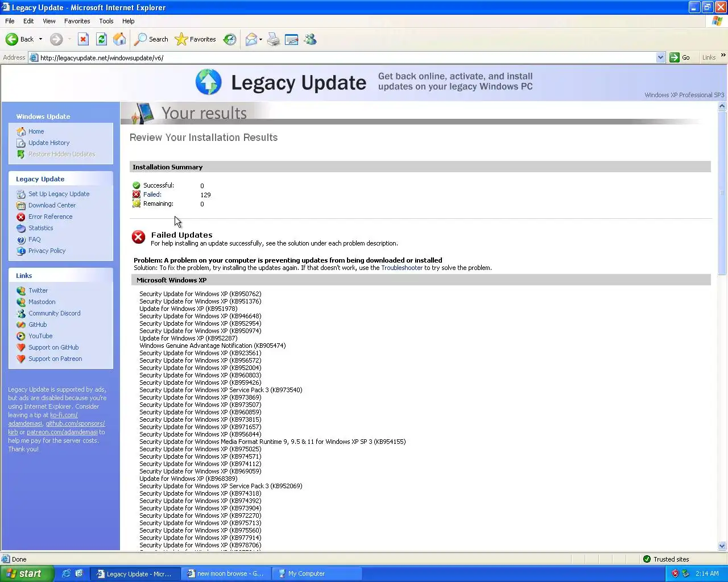Open the View menu
This screenshot has width=728, height=582.
click(49, 21)
